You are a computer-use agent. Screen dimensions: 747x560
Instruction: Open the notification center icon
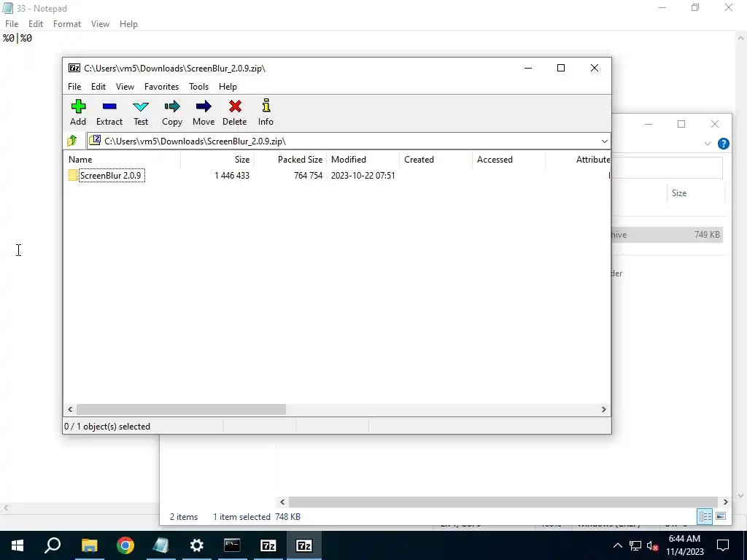coord(723,545)
